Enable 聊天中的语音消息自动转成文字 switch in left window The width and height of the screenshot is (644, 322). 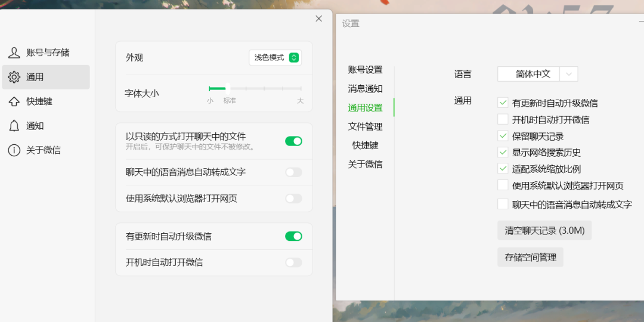coord(293,172)
